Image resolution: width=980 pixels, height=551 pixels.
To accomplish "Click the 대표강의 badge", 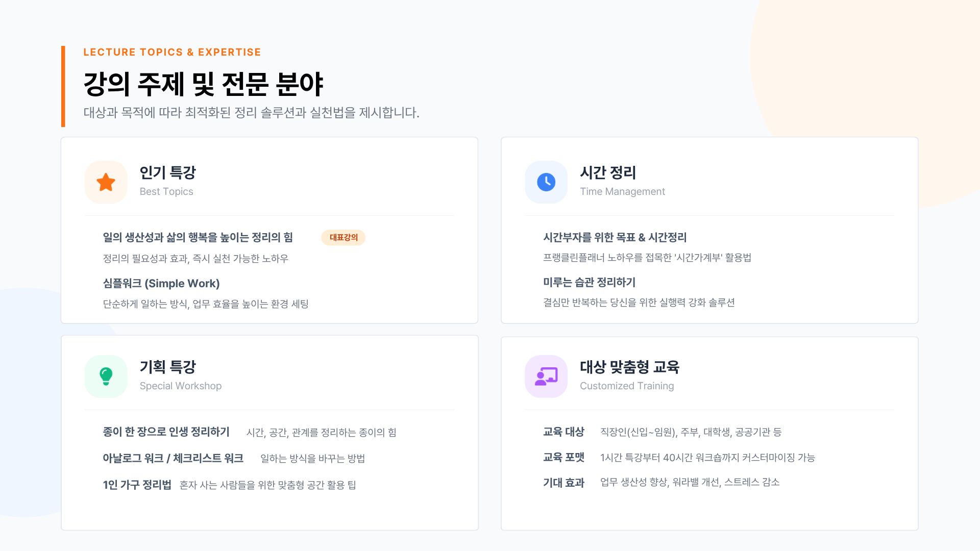I will tap(344, 238).
